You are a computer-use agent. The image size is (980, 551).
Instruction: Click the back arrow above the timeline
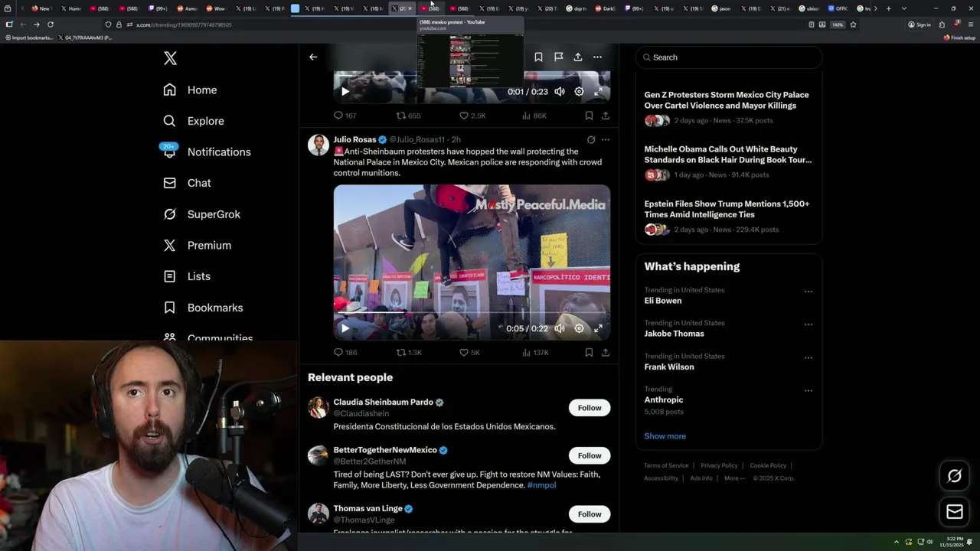(313, 57)
